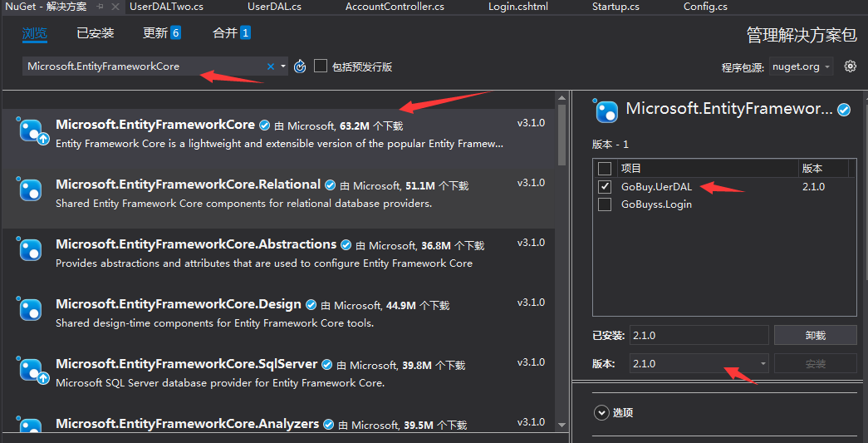Click the 安装 install button
The image size is (868, 443).
[x=816, y=364]
